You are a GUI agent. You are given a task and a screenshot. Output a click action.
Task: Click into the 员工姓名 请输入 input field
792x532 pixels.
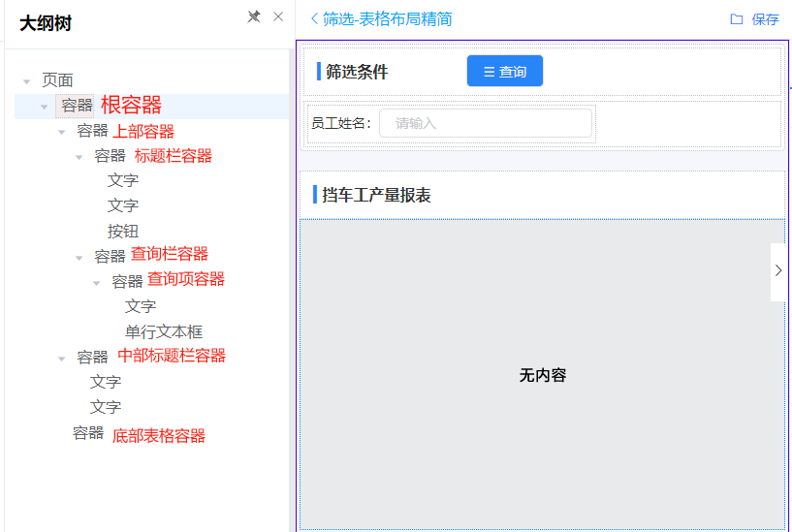pyautogui.click(x=486, y=123)
